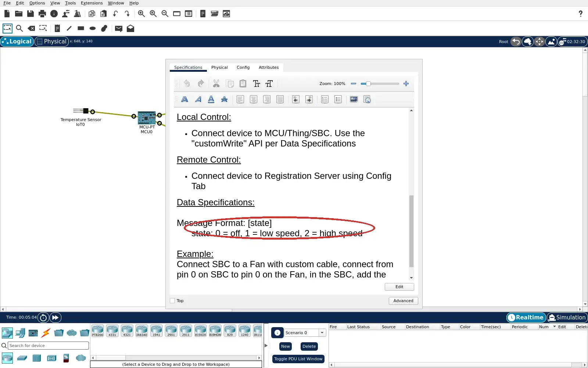Center-align text in the editor

click(254, 99)
